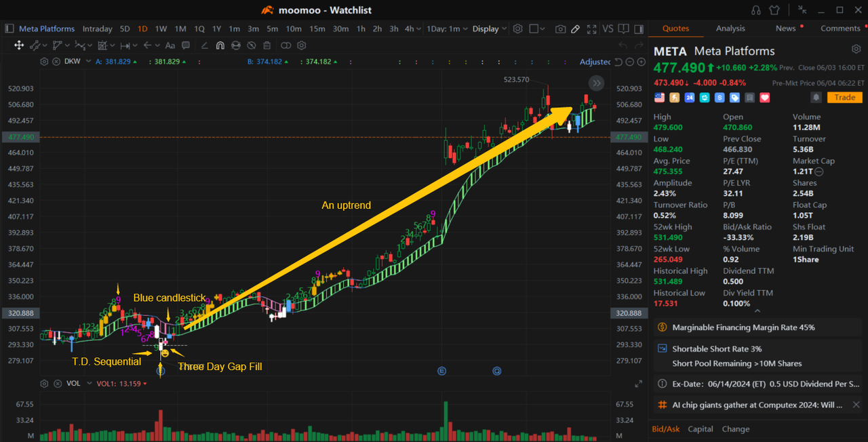Screen dimensions: 868x442
Task: Switch to the 1W timeframe
Action: [161, 28]
